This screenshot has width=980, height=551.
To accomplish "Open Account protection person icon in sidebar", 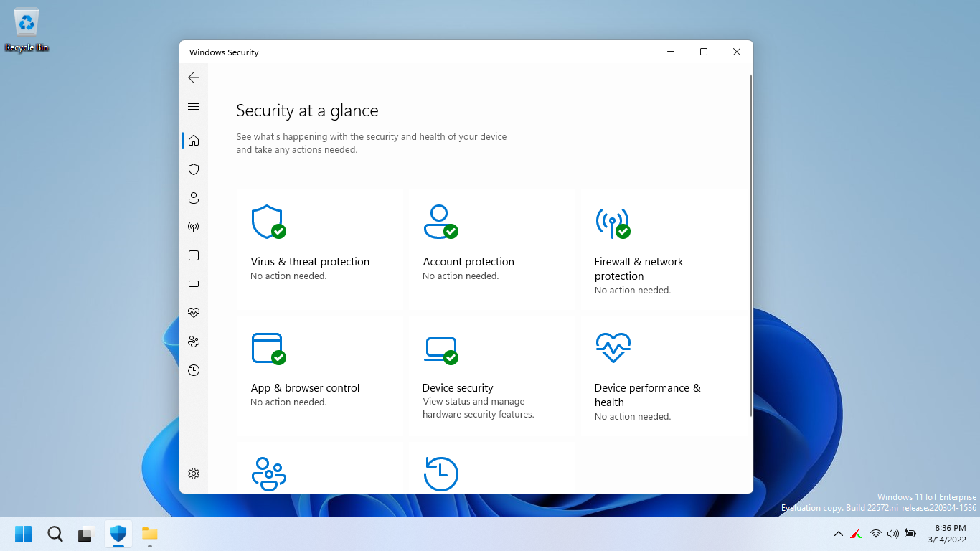I will pyautogui.click(x=194, y=198).
